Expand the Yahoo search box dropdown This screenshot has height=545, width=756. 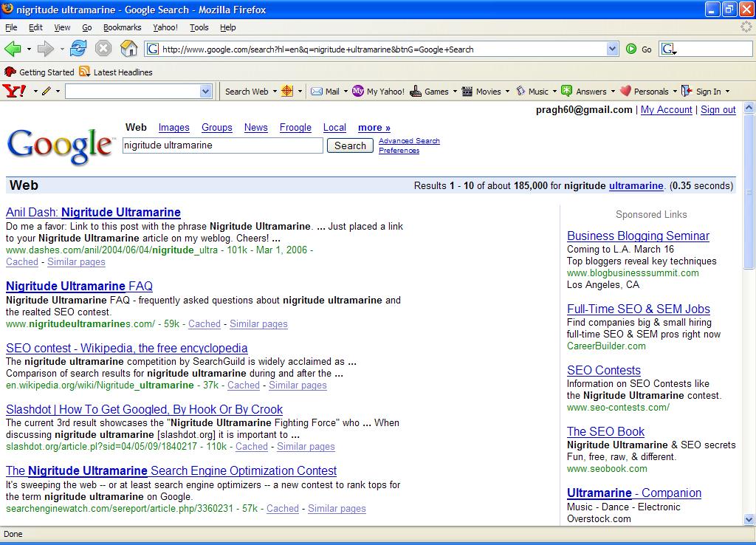tap(206, 91)
